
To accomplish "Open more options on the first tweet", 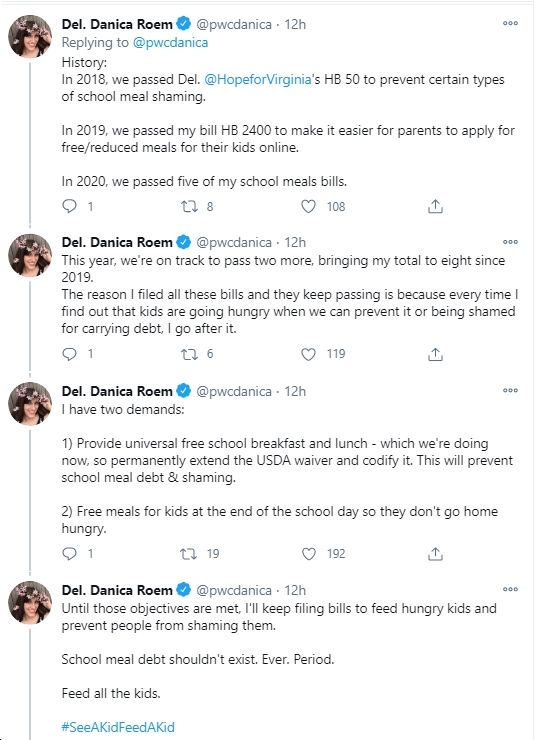I will point(510,23).
